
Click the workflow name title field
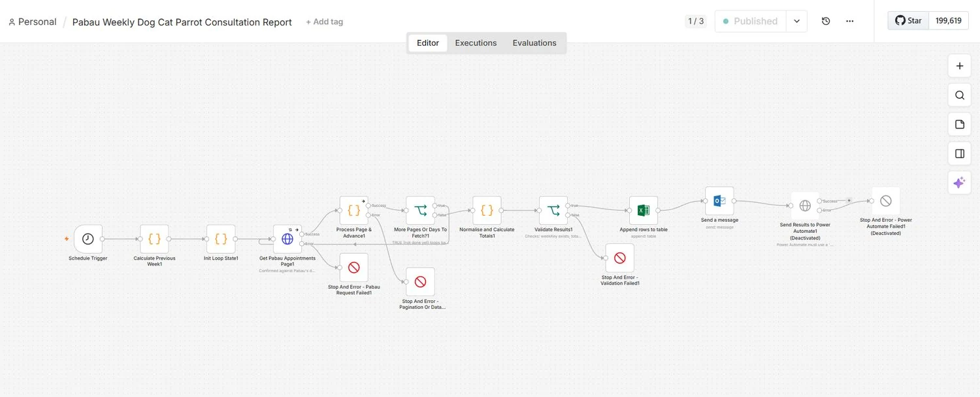coord(182,22)
